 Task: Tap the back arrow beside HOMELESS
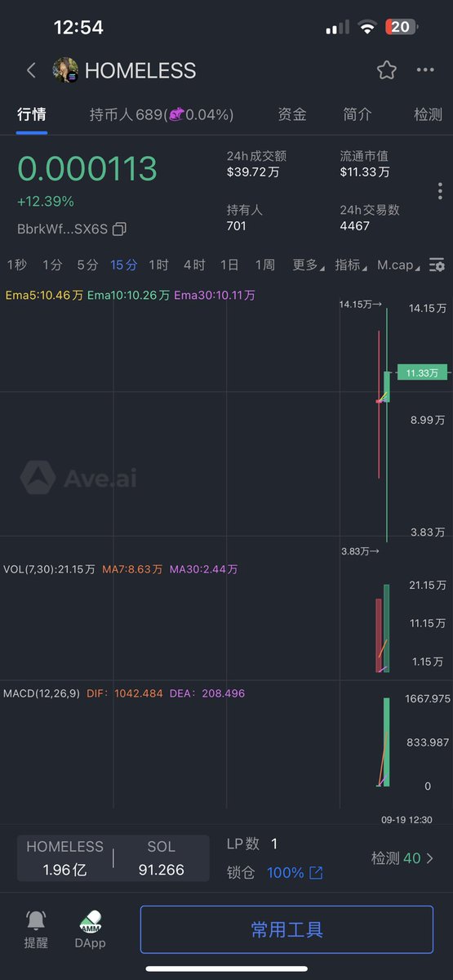[x=31, y=70]
